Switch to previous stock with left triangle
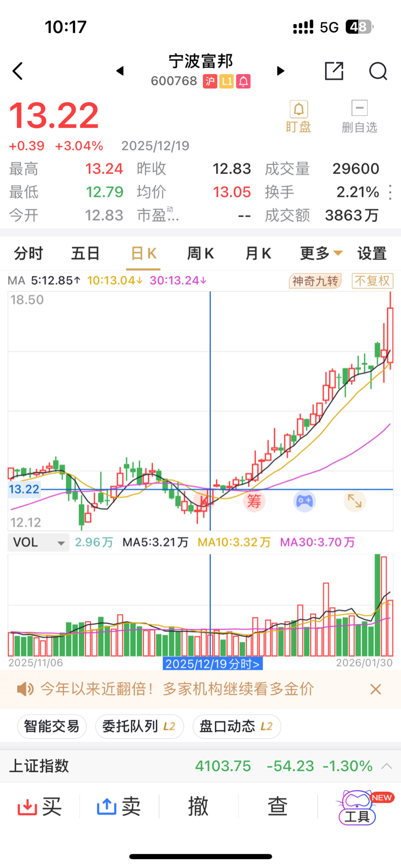This screenshot has width=401, height=868. click(120, 71)
